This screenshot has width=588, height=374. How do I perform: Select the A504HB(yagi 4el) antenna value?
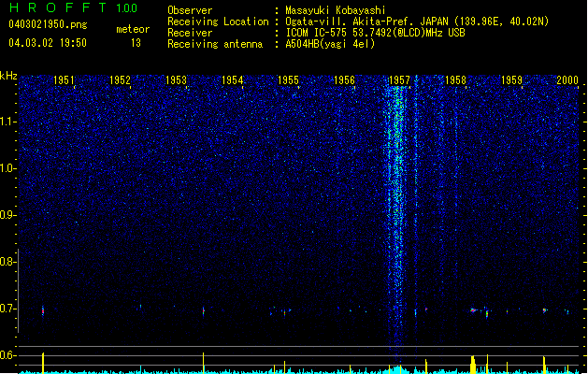[x=330, y=44]
